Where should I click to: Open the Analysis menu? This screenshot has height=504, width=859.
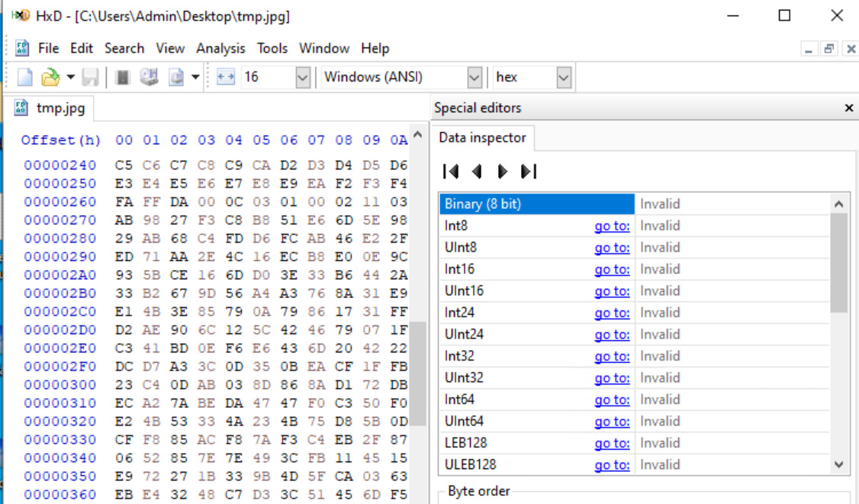click(x=220, y=48)
